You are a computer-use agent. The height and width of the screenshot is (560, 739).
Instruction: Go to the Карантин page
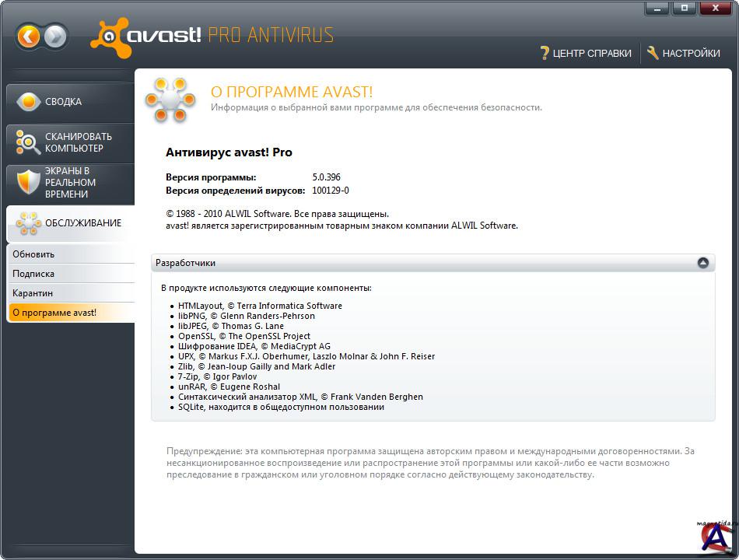point(33,293)
